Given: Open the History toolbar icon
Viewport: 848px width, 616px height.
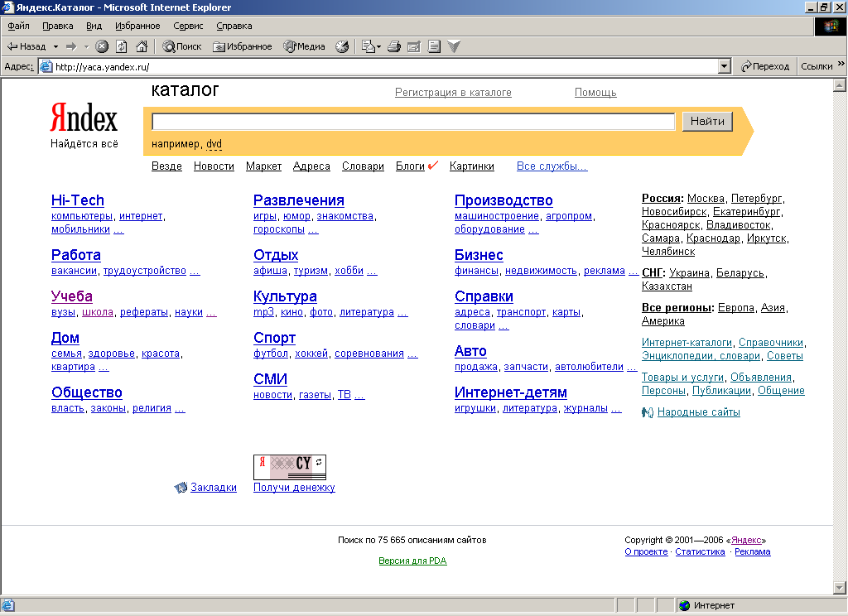Looking at the screenshot, I should (342, 46).
